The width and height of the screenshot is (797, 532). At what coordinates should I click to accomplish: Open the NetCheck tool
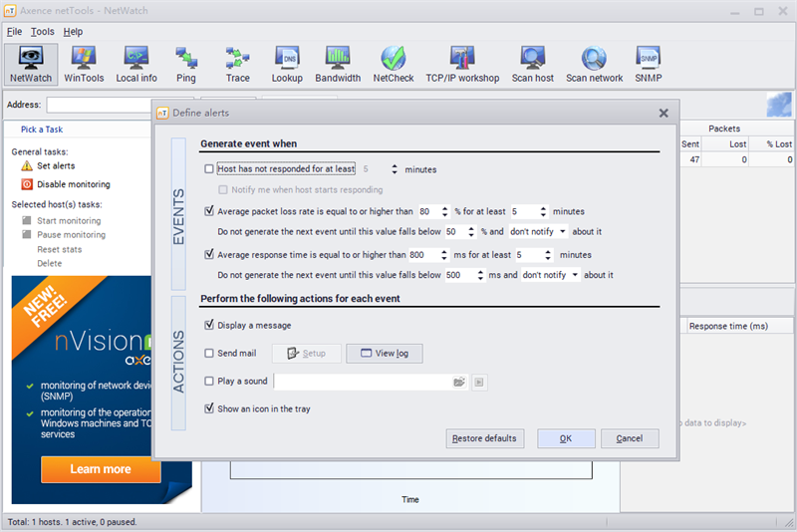(x=394, y=64)
